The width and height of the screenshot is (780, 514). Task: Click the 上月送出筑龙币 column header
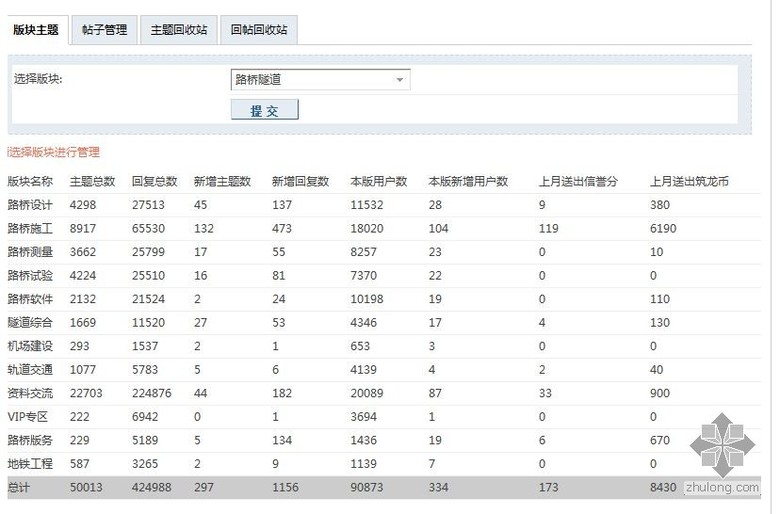click(689, 181)
